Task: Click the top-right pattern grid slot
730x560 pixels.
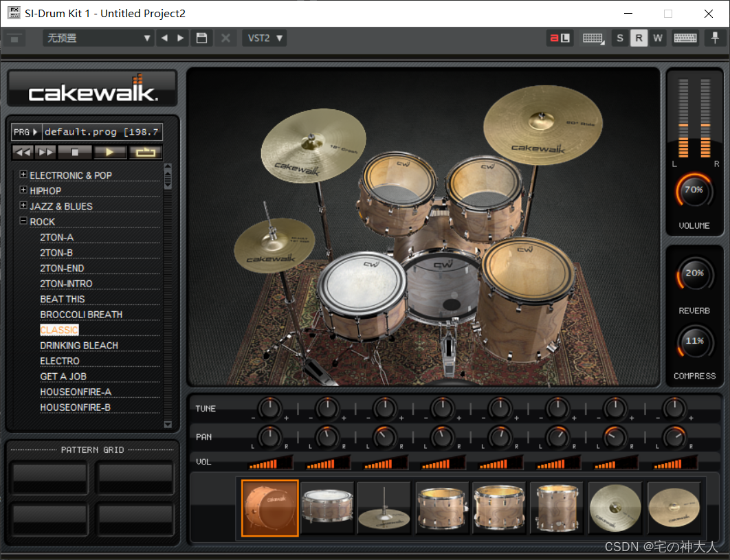Action: [135, 477]
